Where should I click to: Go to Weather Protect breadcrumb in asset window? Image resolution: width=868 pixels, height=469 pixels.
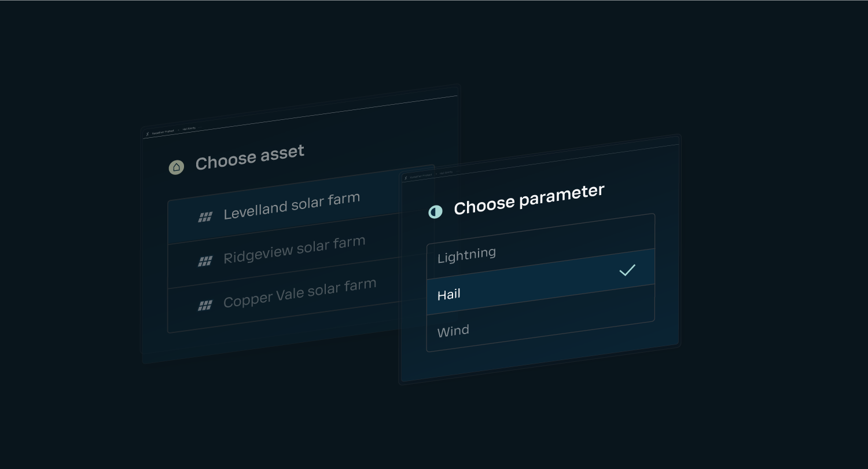tap(163, 131)
